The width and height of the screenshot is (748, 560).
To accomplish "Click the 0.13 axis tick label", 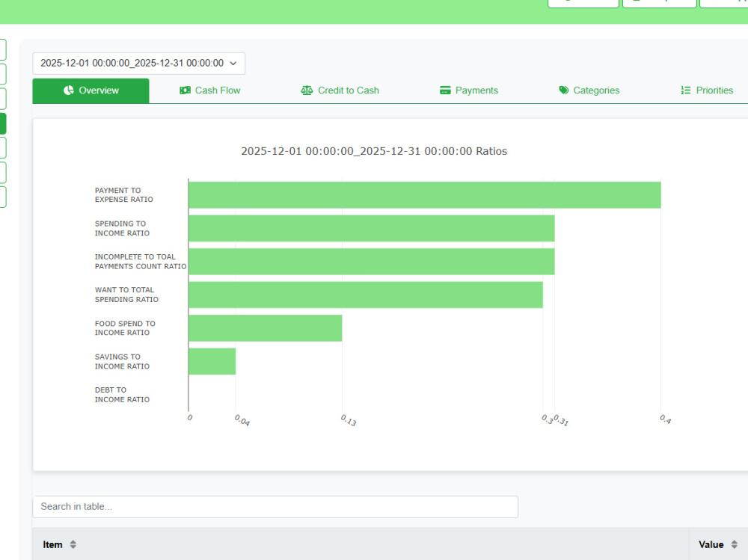I will [349, 420].
